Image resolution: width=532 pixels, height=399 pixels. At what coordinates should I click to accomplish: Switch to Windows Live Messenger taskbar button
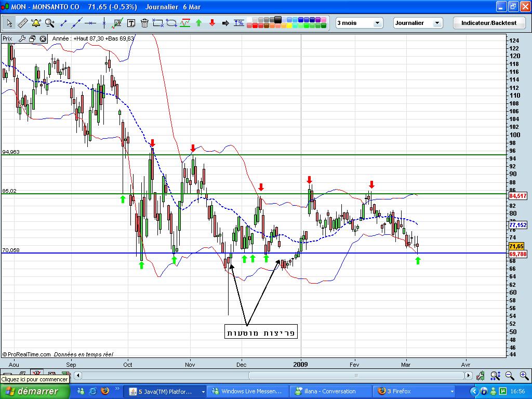pos(247,391)
